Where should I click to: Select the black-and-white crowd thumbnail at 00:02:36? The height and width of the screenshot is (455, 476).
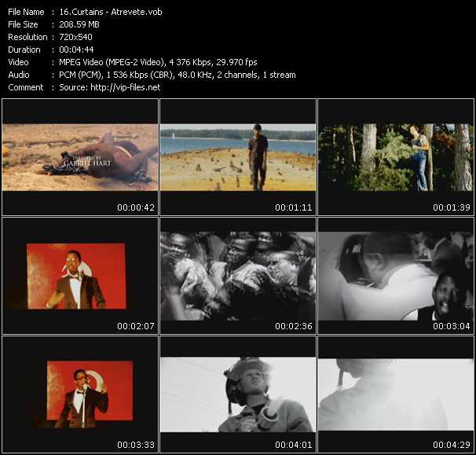(x=238, y=276)
